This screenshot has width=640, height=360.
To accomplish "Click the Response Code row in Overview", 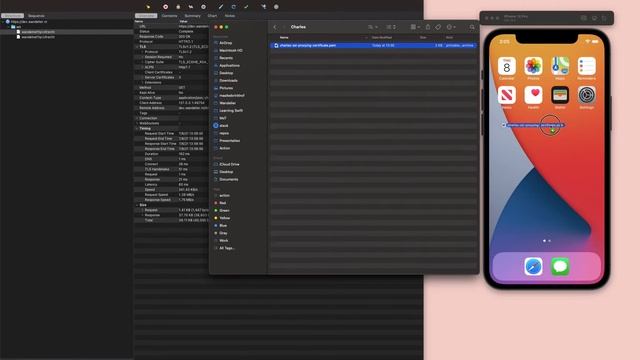I will tap(171, 36).
